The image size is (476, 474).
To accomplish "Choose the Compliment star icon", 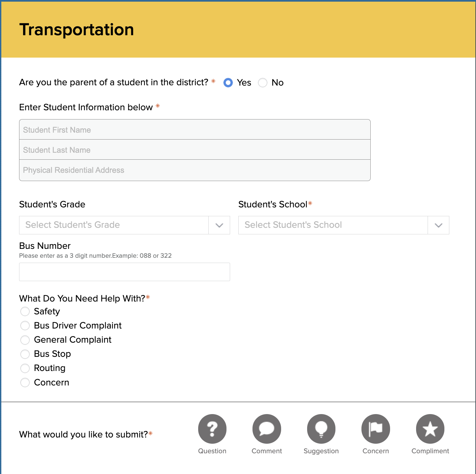I will coord(430,429).
